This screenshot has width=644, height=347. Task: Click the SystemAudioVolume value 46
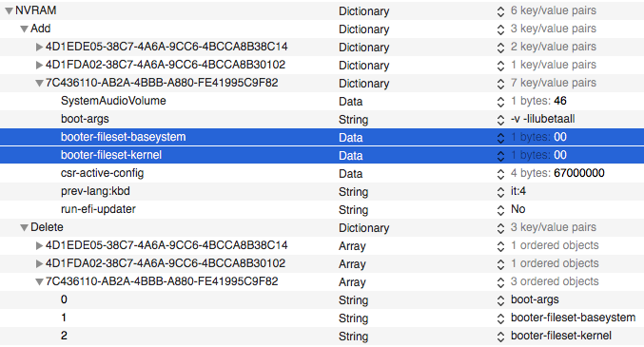[559, 101]
